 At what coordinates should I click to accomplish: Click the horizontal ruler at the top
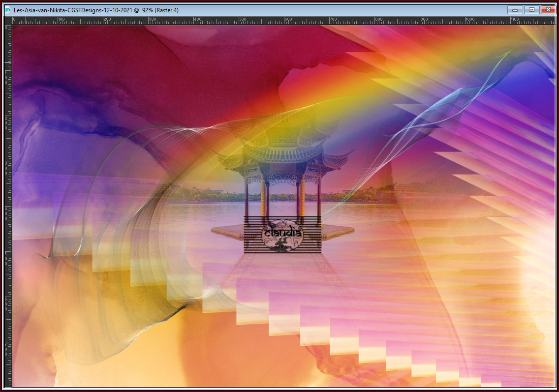pos(284,21)
